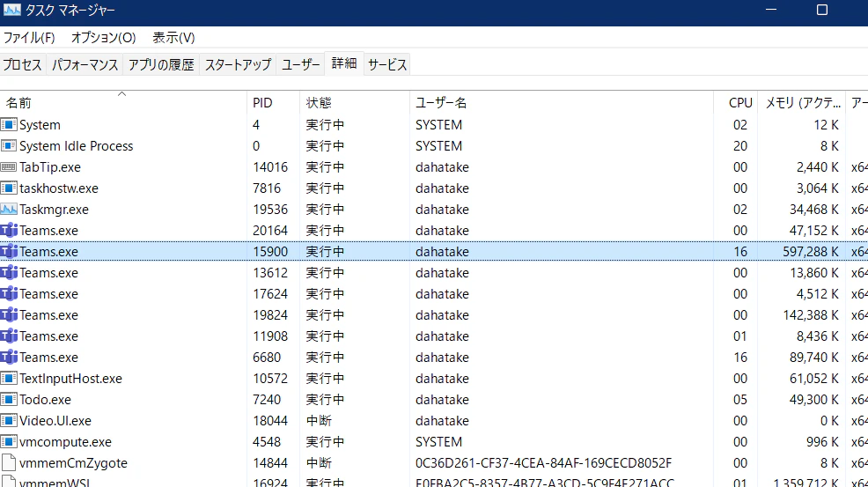The image size is (868, 487).
Task: Click the vmmemCmZygote file icon
Action: tap(9, 462)
